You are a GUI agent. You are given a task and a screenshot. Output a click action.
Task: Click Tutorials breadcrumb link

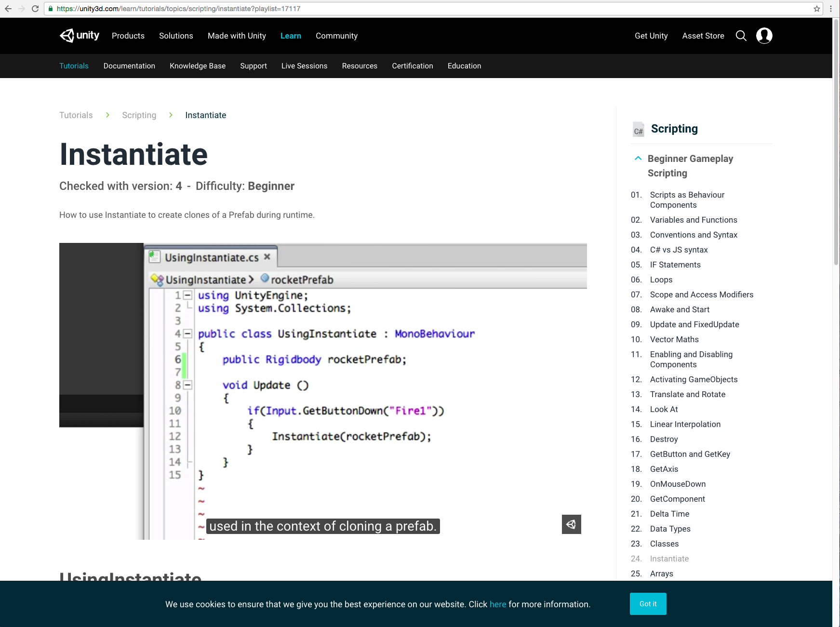tap(76, 115)
